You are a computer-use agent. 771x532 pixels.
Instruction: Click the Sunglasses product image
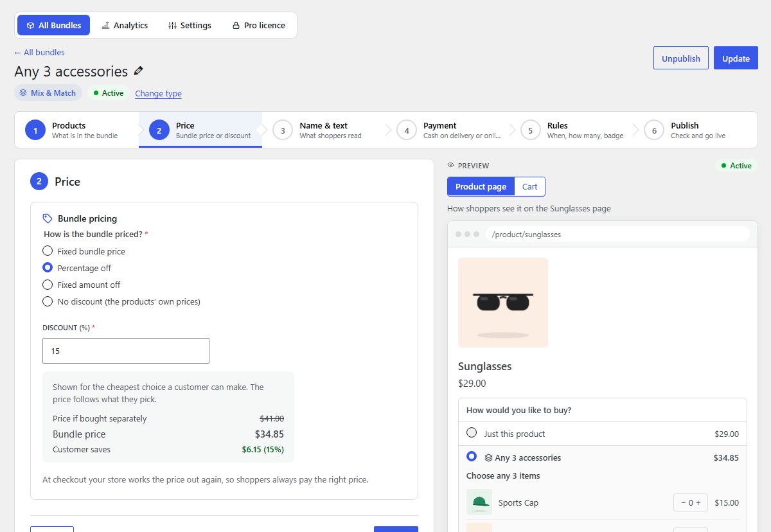(x=503, y=303)
